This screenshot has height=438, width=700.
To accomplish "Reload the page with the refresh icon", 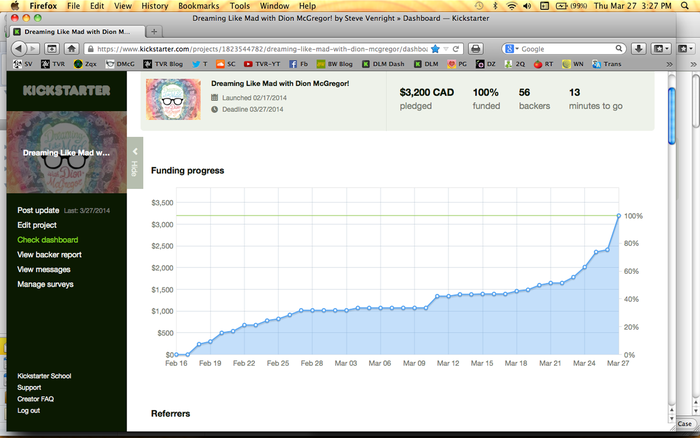I will (x=455, y=49).
